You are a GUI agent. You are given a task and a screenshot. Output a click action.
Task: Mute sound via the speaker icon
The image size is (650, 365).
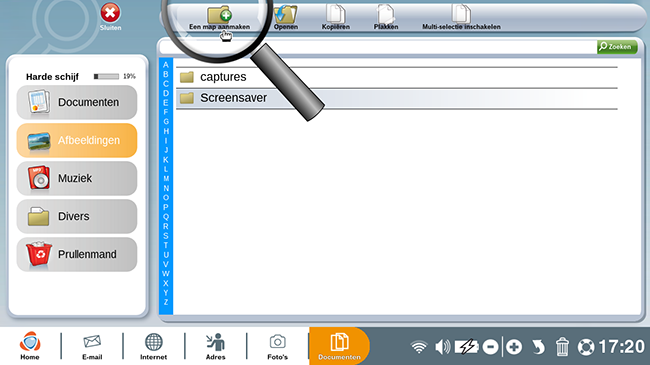pyautogui.click(x=442, y=347)
